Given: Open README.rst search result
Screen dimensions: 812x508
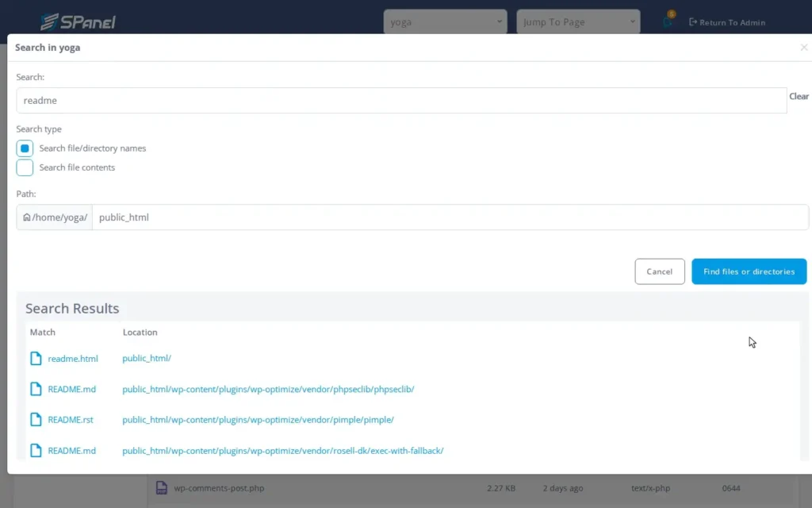Looking at the screenshot, I should (x=71, y=420).
